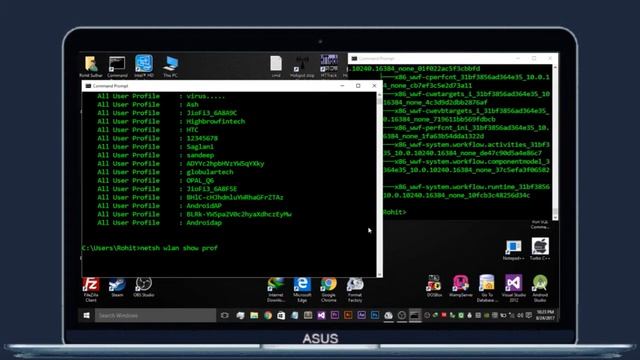Maximize the front Command Prompt window

pyautogui.click(x=358, y=86)
